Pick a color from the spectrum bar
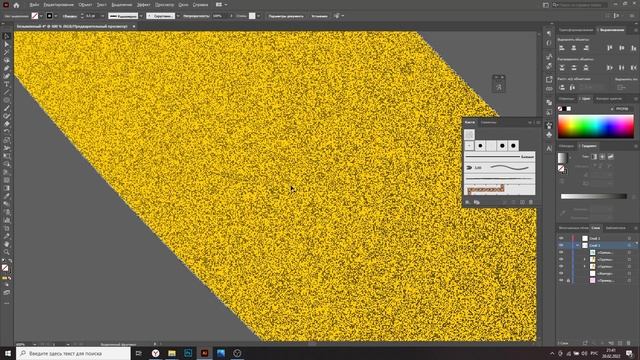Screen dimensions: 640x360 [596, 126]
